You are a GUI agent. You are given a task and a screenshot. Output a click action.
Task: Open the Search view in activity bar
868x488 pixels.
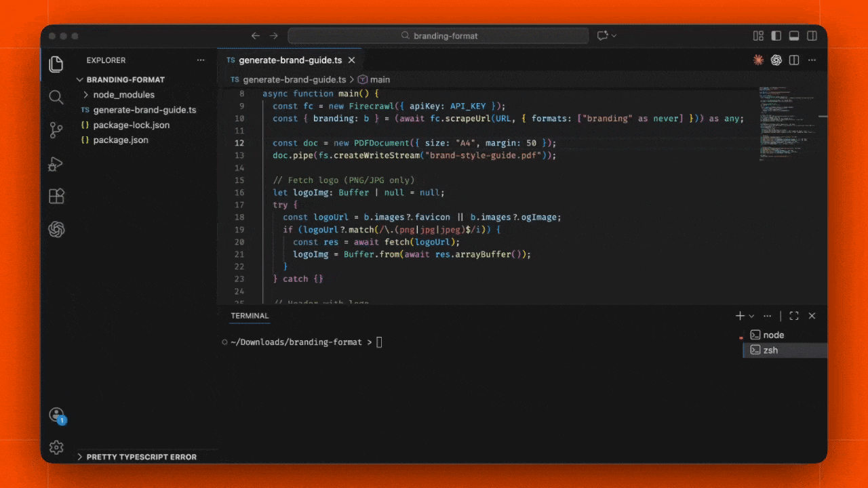56,97
